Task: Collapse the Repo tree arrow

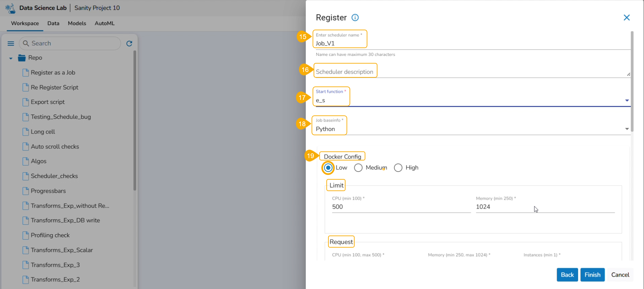Action: pyautogui.click(x=11, y=58)
